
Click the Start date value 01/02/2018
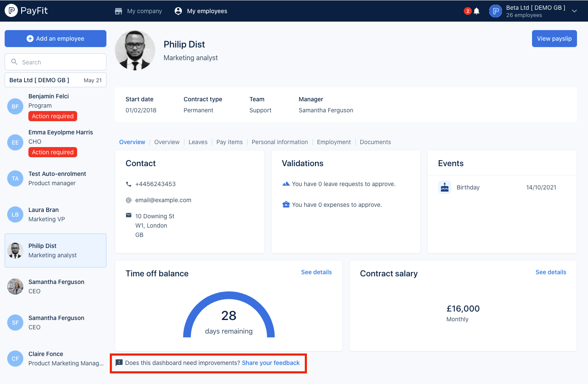pyautogui.click(x=141, y=110)
